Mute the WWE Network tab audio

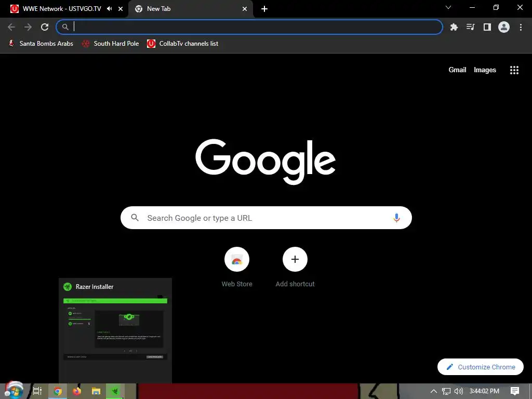coord(109,9)
